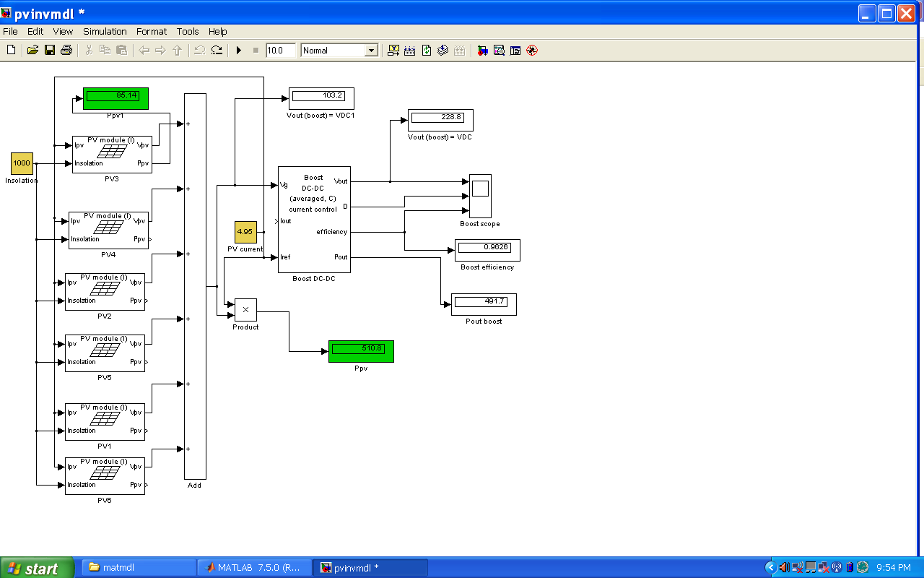Click the Windows start button

(37, 568)
